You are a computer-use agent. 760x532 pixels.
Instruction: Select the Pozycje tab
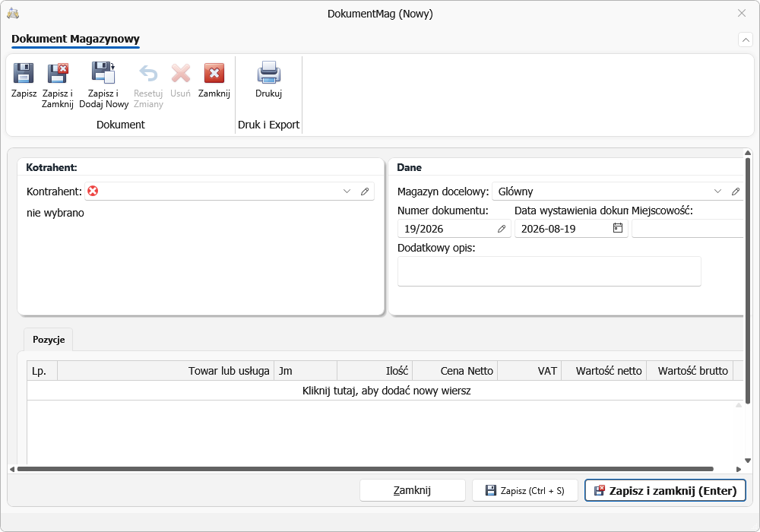49,339
